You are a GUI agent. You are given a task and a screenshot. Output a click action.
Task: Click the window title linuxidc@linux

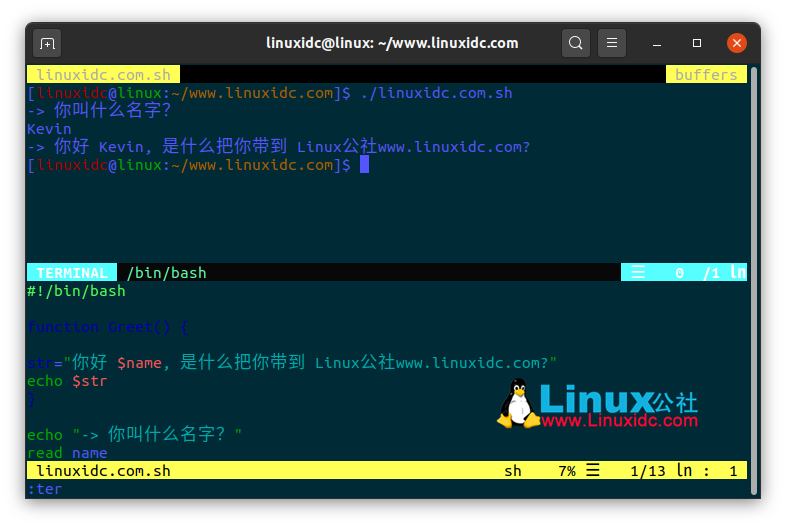click(x=392, y=43)
